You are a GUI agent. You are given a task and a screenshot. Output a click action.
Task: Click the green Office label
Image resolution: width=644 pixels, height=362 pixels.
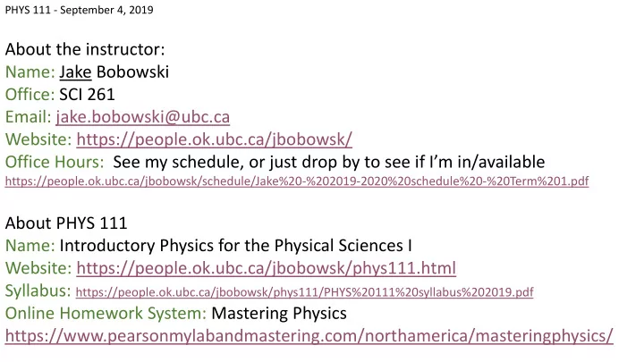pyautogui.click(x=30, y=95)
